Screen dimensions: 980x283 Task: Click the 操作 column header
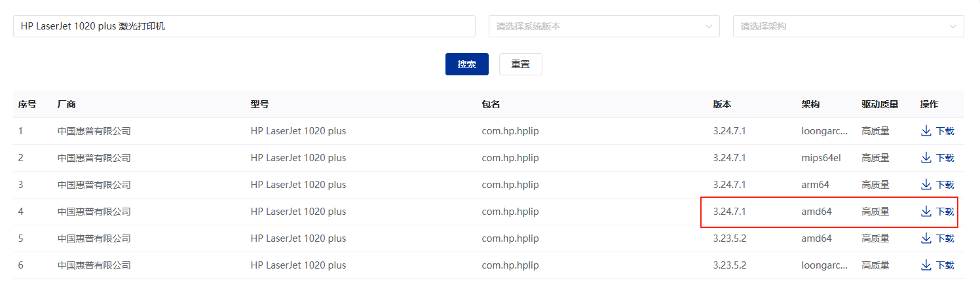pos(929,104)
